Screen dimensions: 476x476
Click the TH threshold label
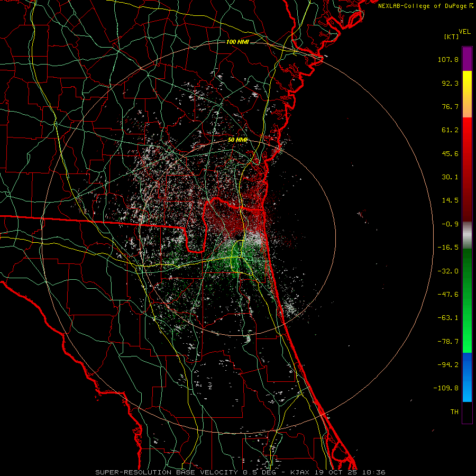pos(454,411)
